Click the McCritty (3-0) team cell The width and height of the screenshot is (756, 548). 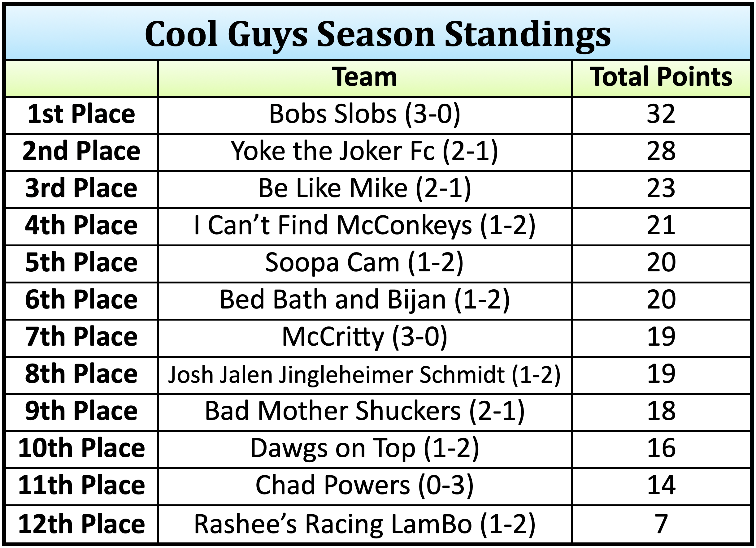(x=364, y=337)
